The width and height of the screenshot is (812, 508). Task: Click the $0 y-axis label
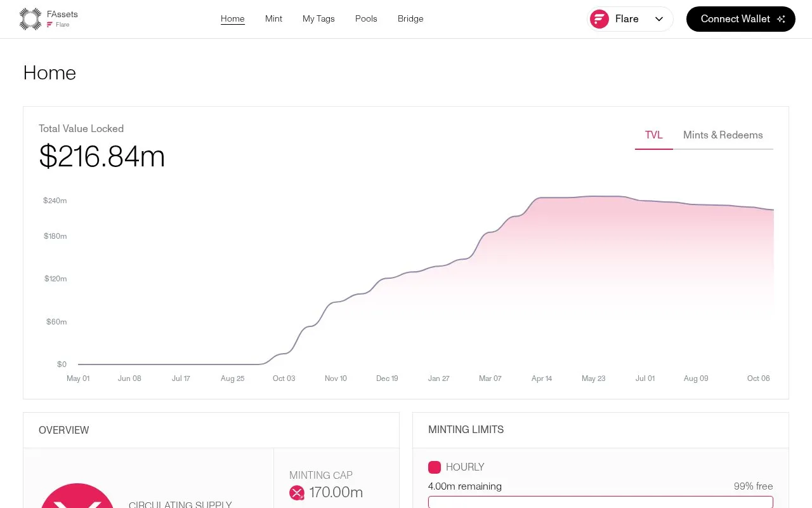point(62,364)
